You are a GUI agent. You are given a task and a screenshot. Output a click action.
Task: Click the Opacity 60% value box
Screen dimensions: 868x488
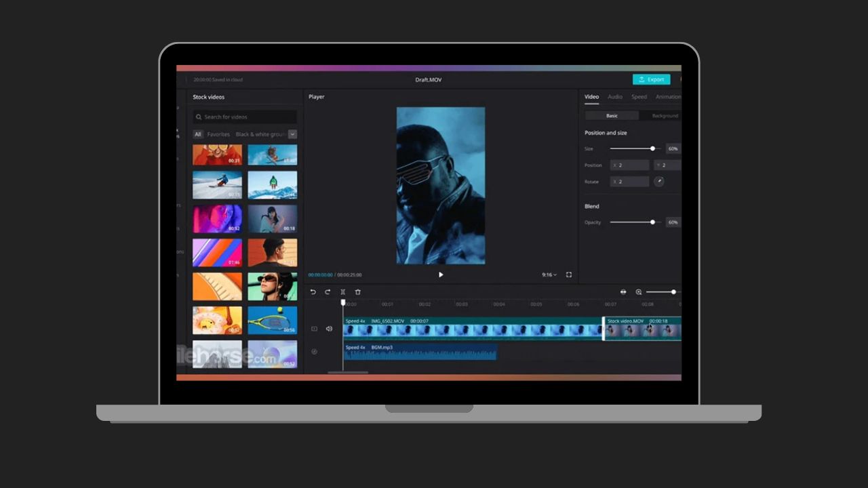673,222
